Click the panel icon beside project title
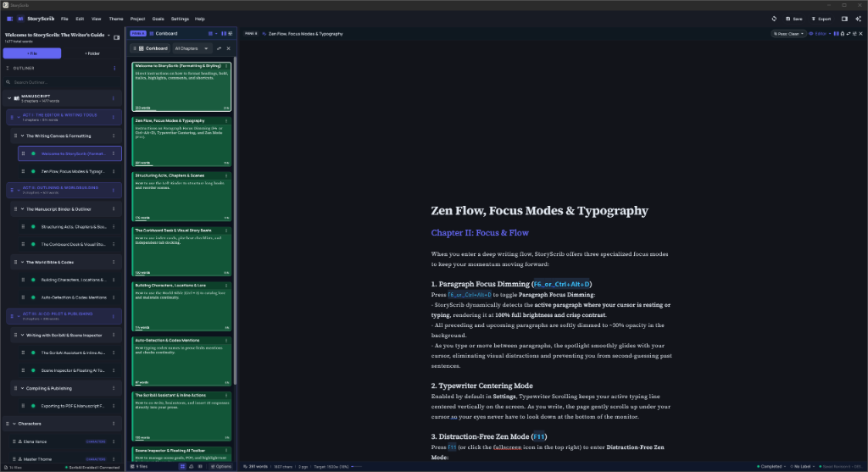 pos(116,37)
